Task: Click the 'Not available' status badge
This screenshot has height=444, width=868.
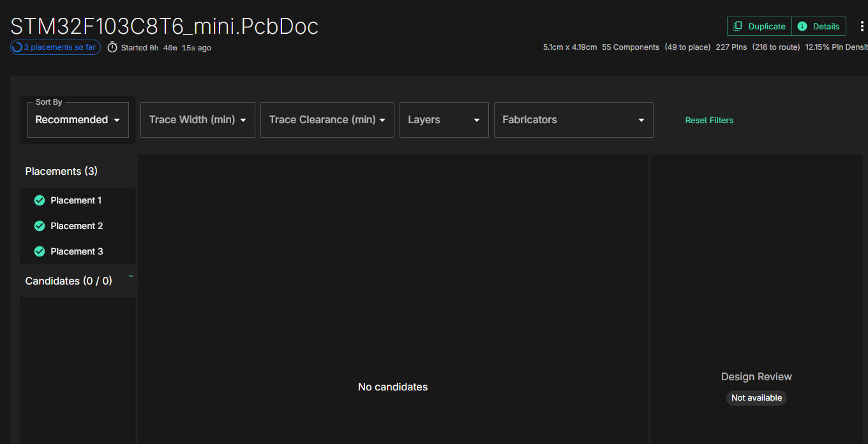Action: coord(756,397)
